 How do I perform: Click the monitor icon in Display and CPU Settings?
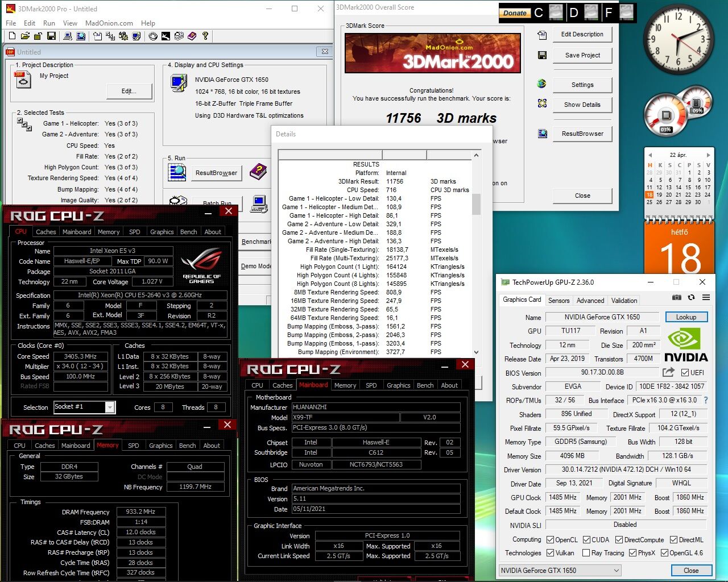tap(179, 83)
